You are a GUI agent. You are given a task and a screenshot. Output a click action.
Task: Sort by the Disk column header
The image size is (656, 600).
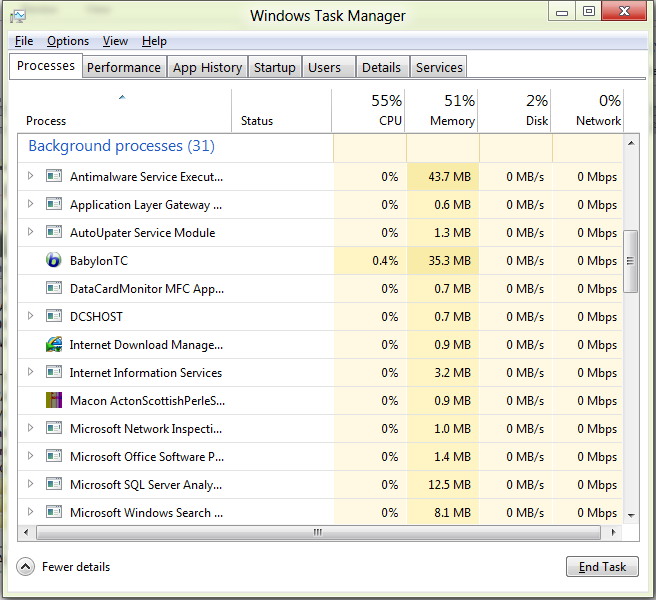click(x=515, y=111)
